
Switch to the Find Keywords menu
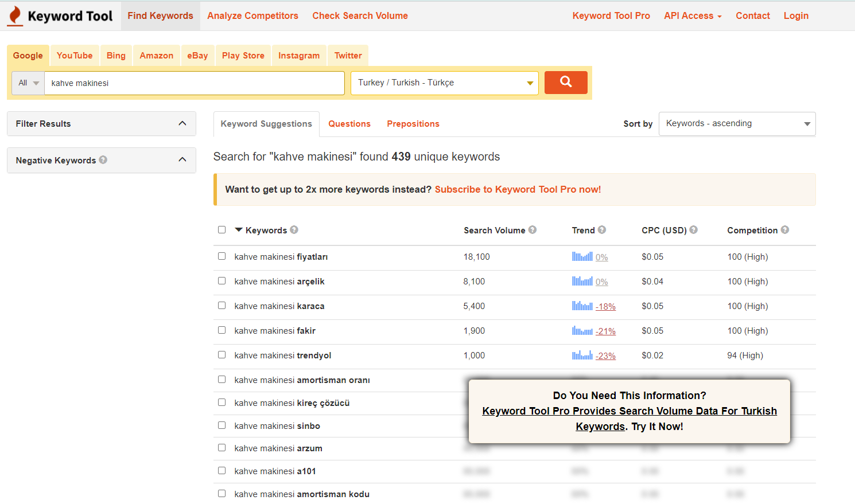point(160,15)
